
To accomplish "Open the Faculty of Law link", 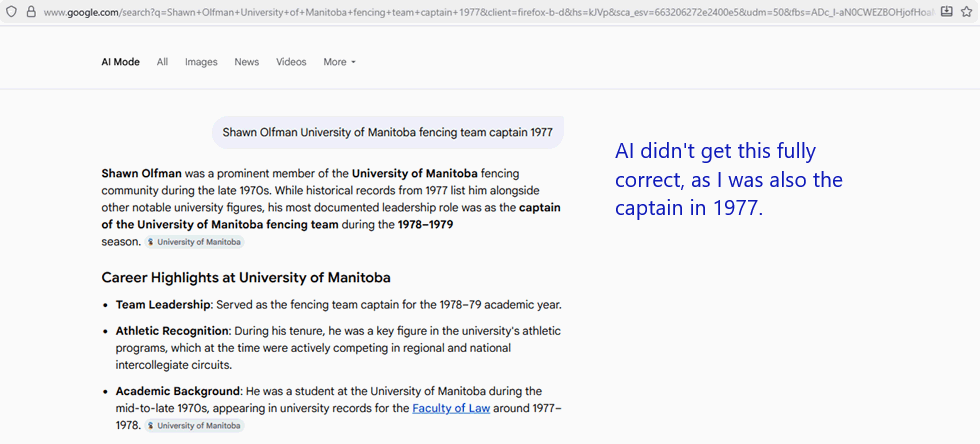I will [x=451, y=408].
